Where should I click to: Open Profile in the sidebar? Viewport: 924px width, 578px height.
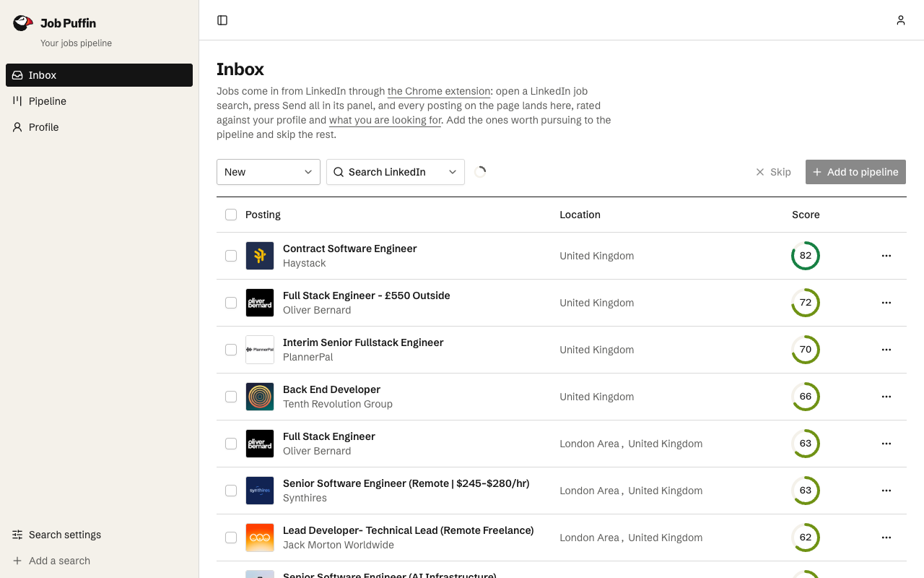pos(99,127)
